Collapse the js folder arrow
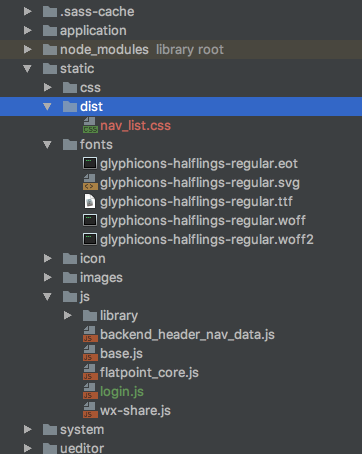Screen dimensions: 362x454 coord(47,297)
